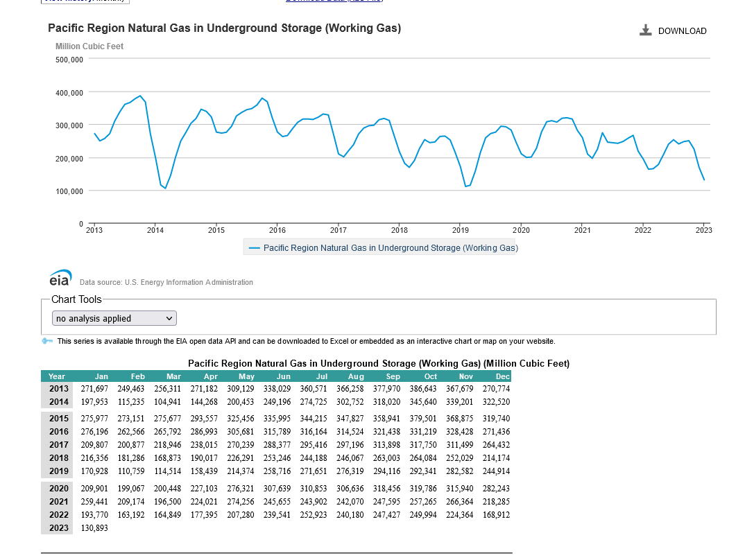Screen dimensions: 754x560
Task: Select the value 253,246 for June 2018
Action: [x=277, y=457]
